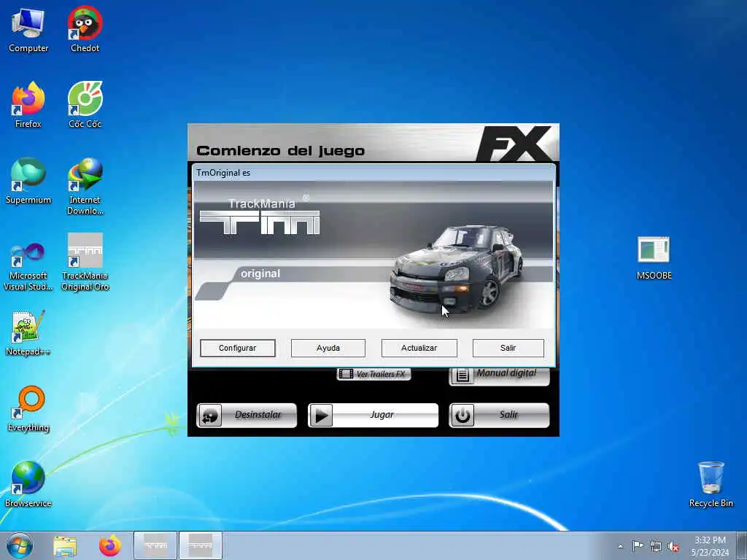Select the Internet Download Manager shortcut

85,187
